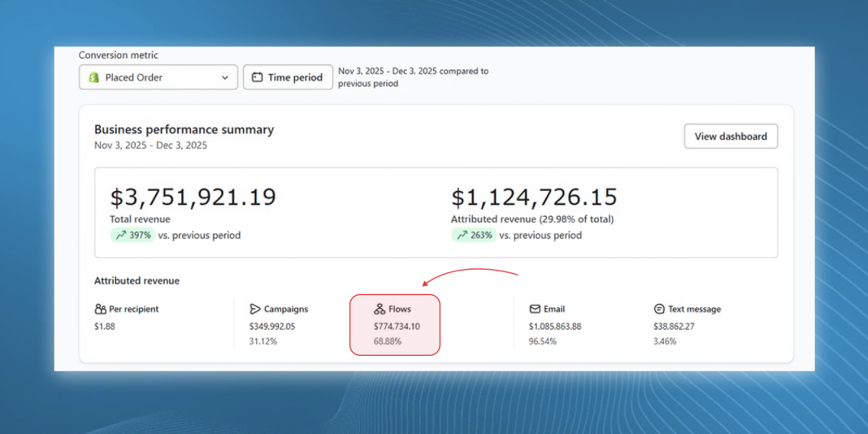Screen dimensions: 868x434
Task: Select the $349,992.05 campaigns value
Action: (x=272, y=326)
